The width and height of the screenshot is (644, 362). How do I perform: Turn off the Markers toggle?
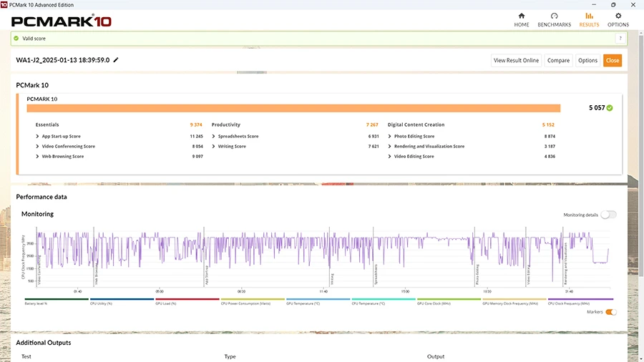click(610, 312)
